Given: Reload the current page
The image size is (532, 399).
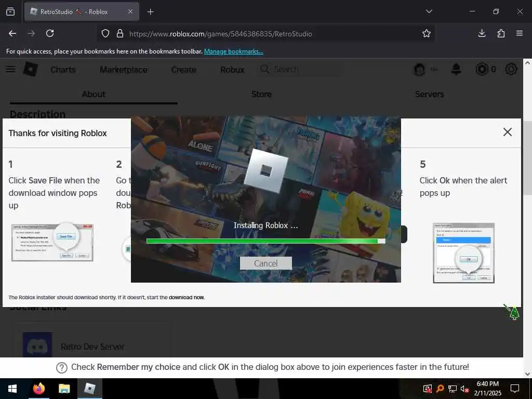Looking at the screenshot, I should [x=50, y=33].
